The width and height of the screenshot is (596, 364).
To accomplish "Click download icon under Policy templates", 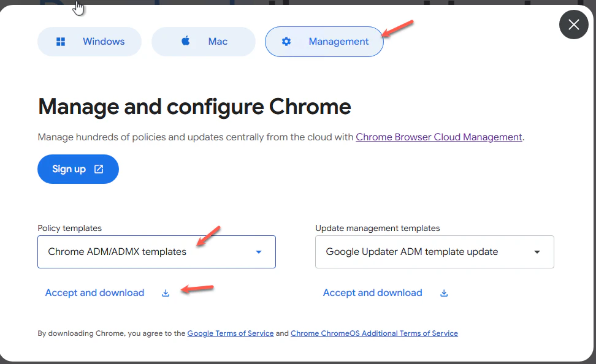I will coord(166,294).
